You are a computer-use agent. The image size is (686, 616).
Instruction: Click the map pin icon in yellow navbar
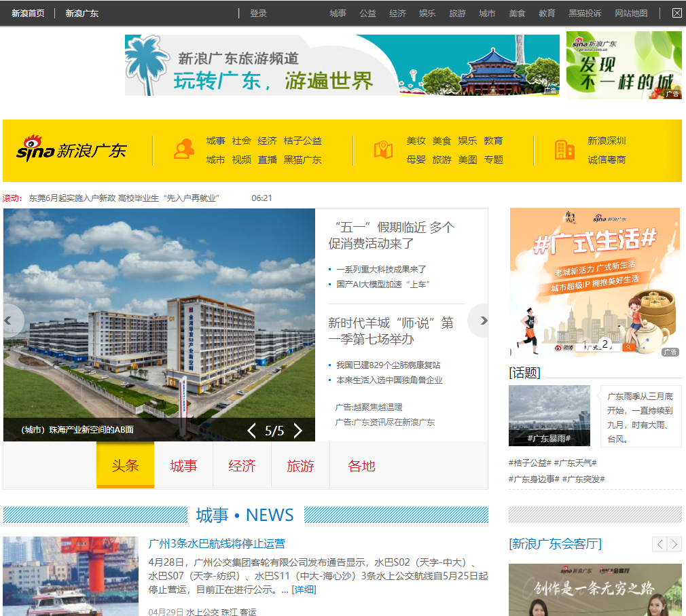point(383,149)
